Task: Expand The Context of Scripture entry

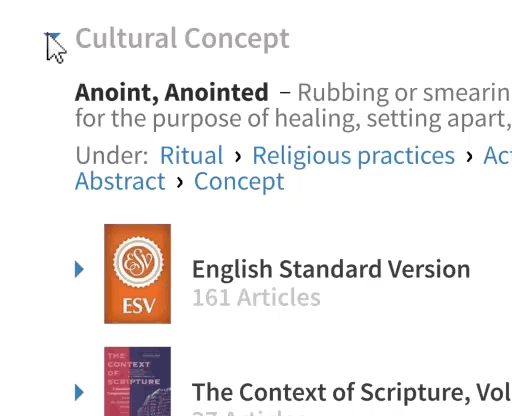Action: point(79,392)
